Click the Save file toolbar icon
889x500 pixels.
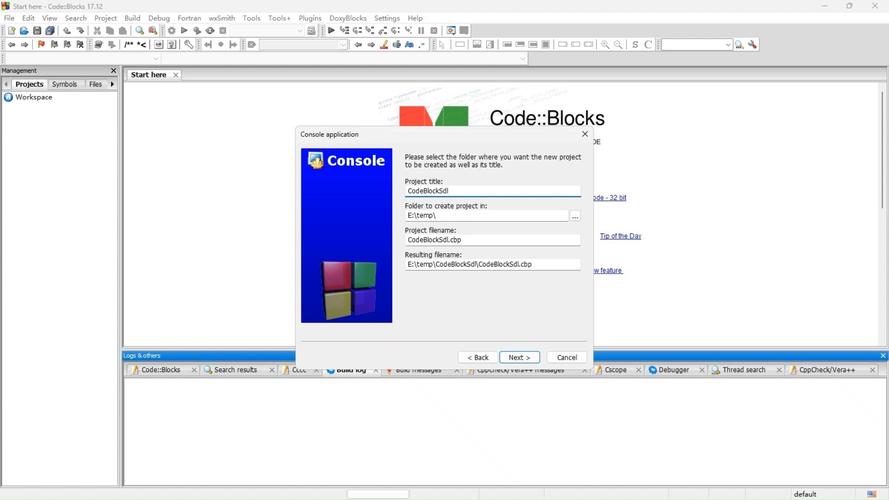click(37, 31)
